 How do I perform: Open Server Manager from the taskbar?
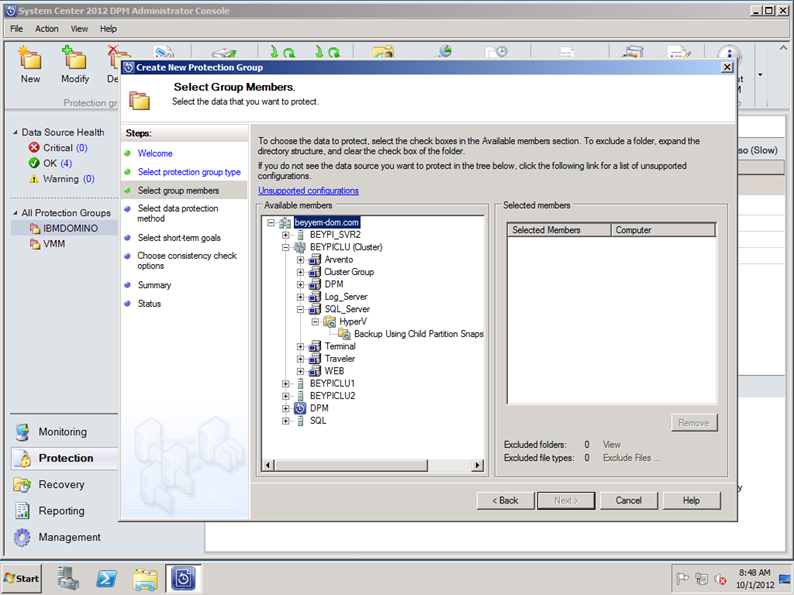pyautogui.click(x=68, y=578)
